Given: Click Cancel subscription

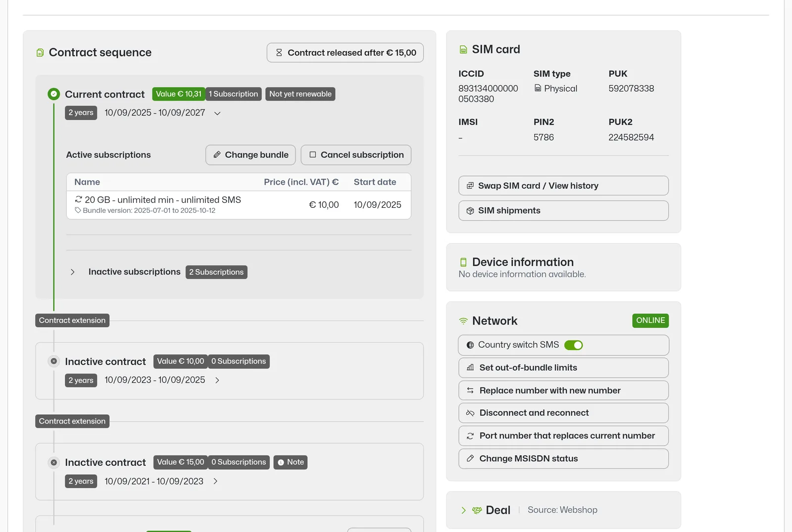Looking at the screenshot, I should [356, 155].
